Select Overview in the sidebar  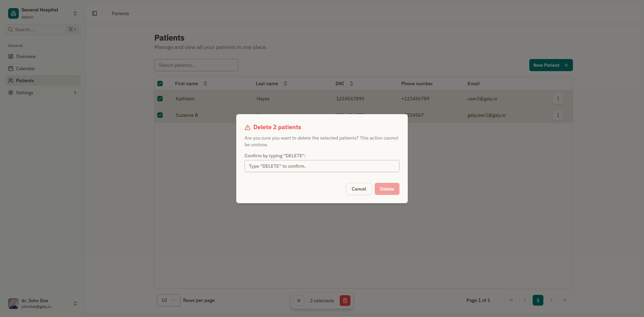[x=25, y=56]
